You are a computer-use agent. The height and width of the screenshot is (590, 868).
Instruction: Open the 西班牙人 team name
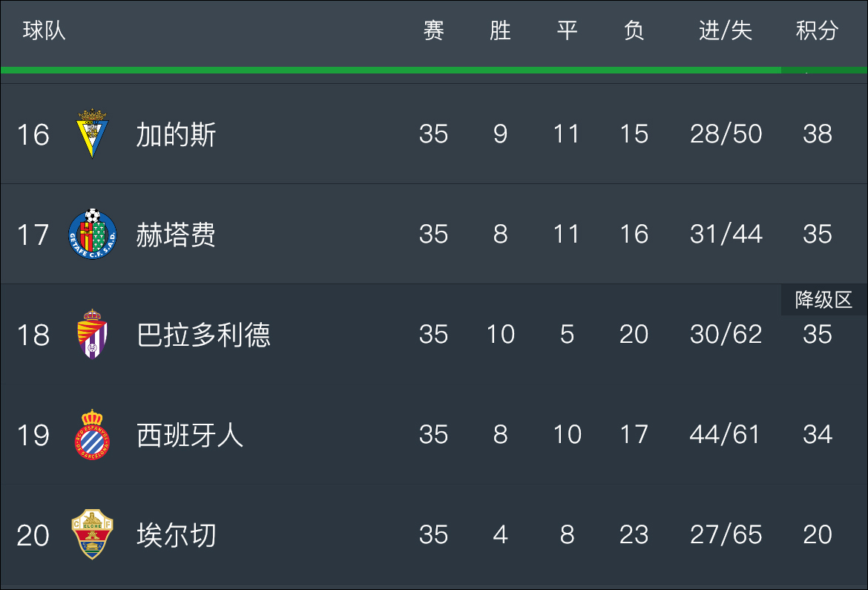tap(190, 436)
